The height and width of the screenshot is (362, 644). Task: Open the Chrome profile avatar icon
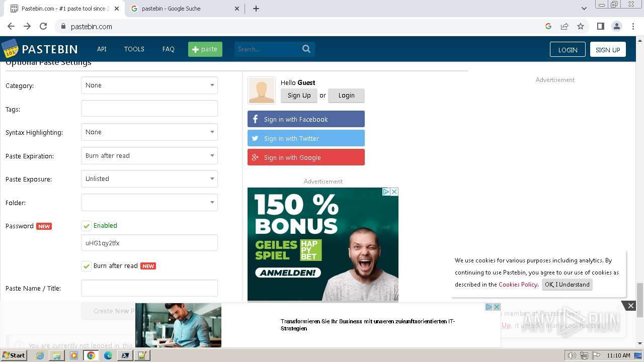616,26
